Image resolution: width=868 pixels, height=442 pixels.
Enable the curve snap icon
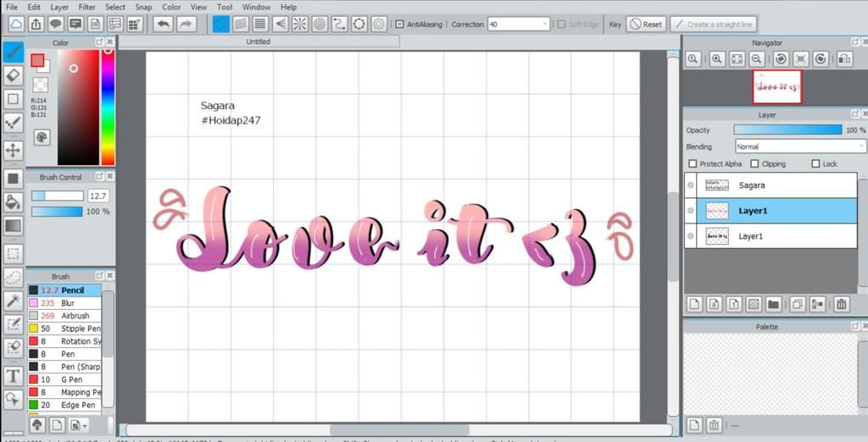[339, 24]
